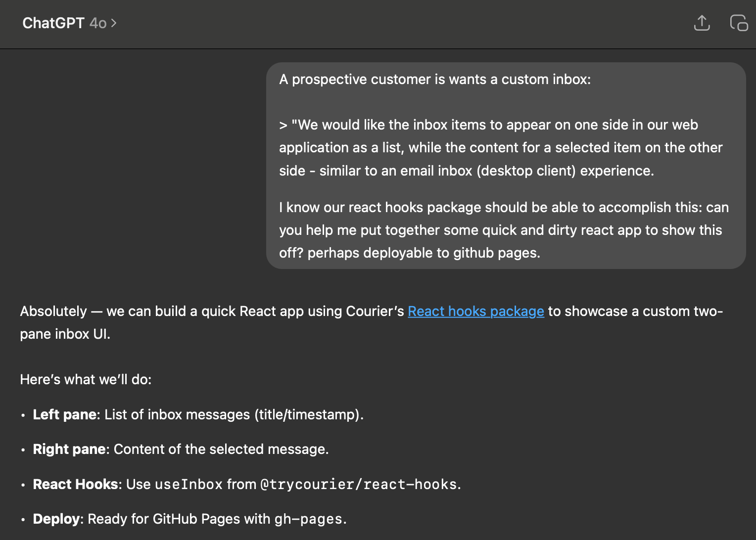
Task: Click the share conversation icon
Action: pos(702,23)
